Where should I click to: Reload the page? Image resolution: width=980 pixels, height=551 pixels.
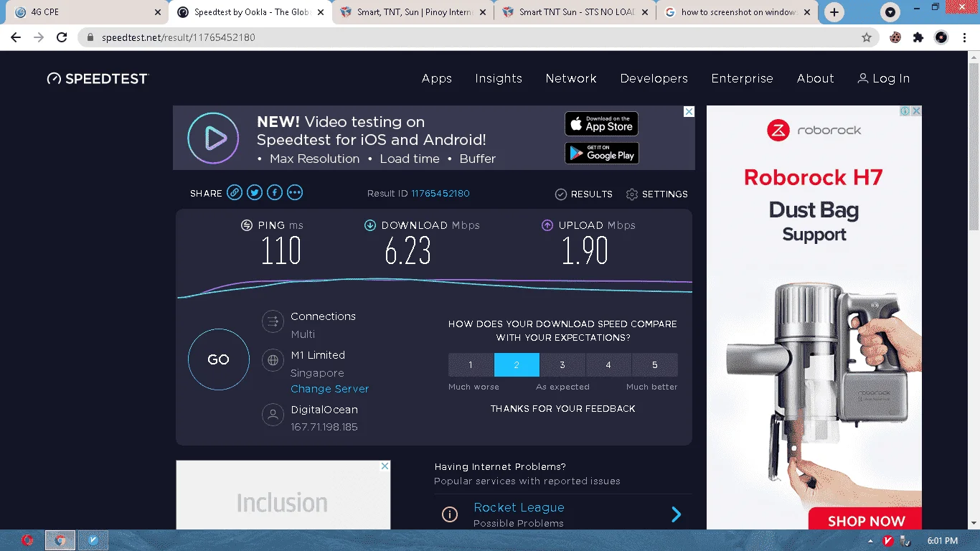click(x=62, y=37)
